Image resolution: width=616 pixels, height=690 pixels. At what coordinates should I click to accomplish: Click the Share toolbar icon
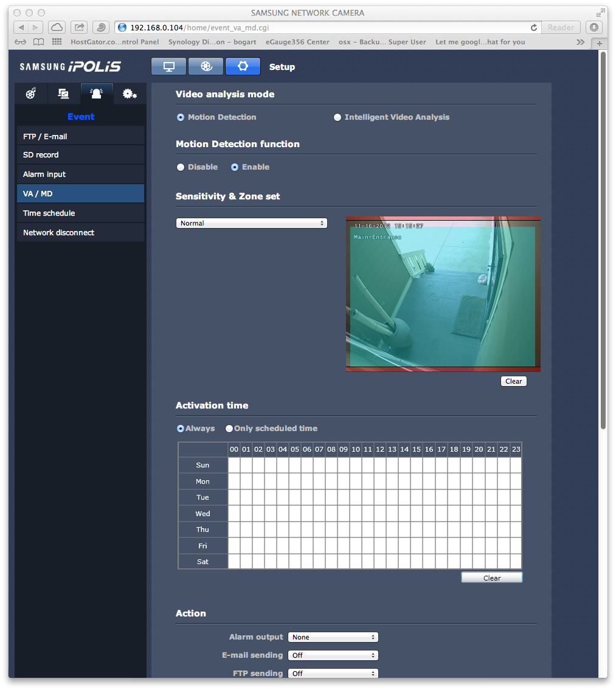pos(79,27)
